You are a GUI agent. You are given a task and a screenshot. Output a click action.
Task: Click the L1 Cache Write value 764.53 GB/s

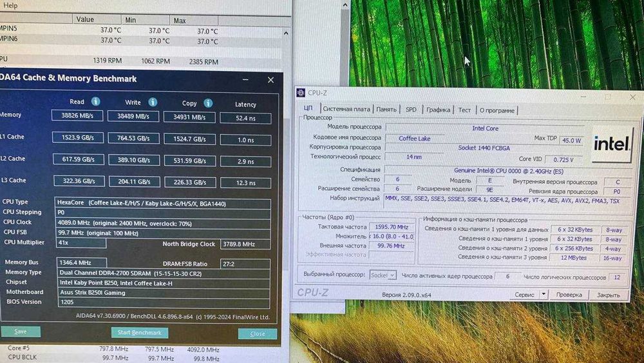pyautogui.click(x=133, y=138)
